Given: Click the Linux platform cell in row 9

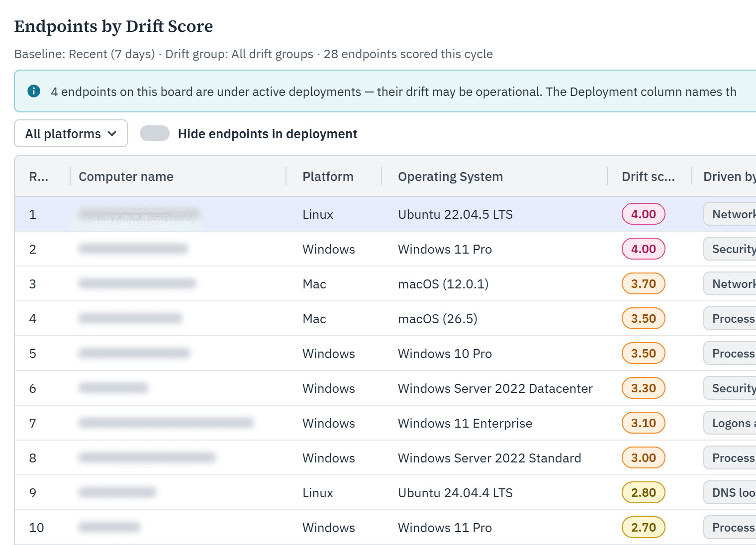Looking at the screenshot, I should pos(318,493).
